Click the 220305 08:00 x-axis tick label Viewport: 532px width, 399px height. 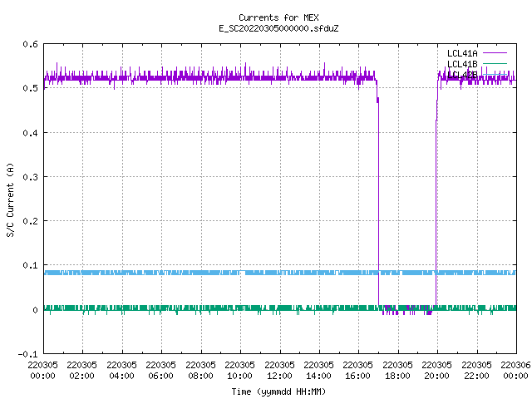pos(200,370)
